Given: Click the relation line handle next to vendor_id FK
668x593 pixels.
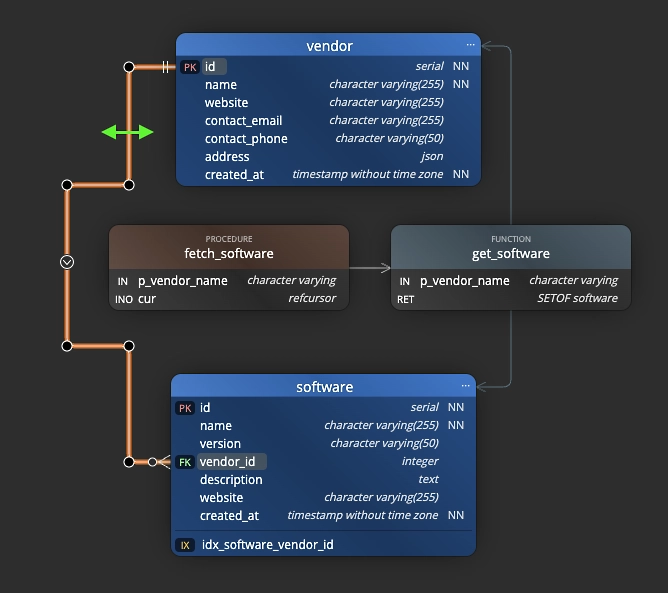Looking at the screenshot, I should click(x=129, y=462).
